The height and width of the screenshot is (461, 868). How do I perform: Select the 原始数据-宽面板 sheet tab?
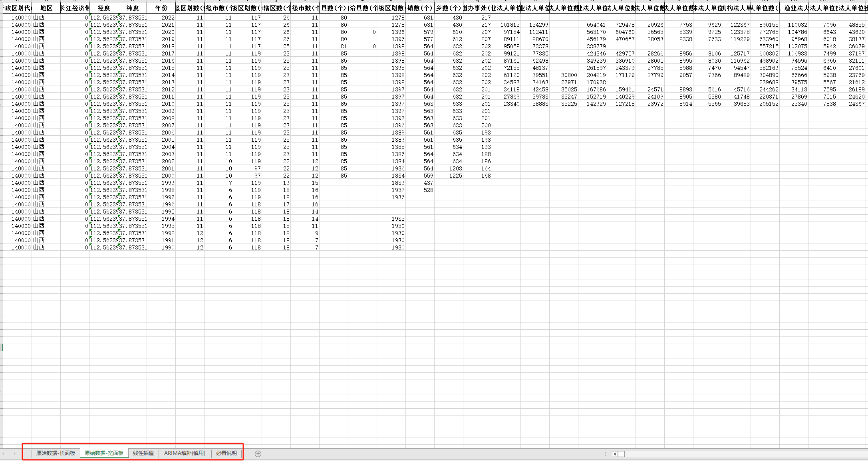point(104,453)
